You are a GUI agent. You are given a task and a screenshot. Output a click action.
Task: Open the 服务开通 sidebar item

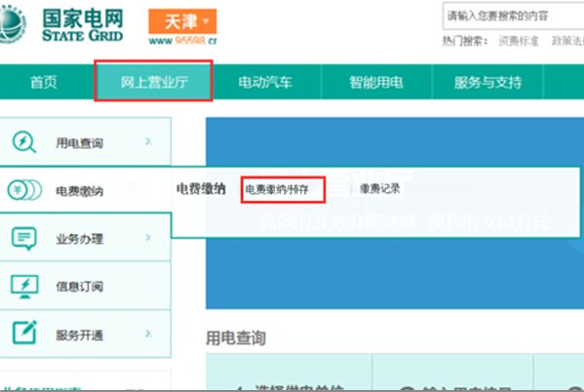pyautogui.click(x=85, y=333)
